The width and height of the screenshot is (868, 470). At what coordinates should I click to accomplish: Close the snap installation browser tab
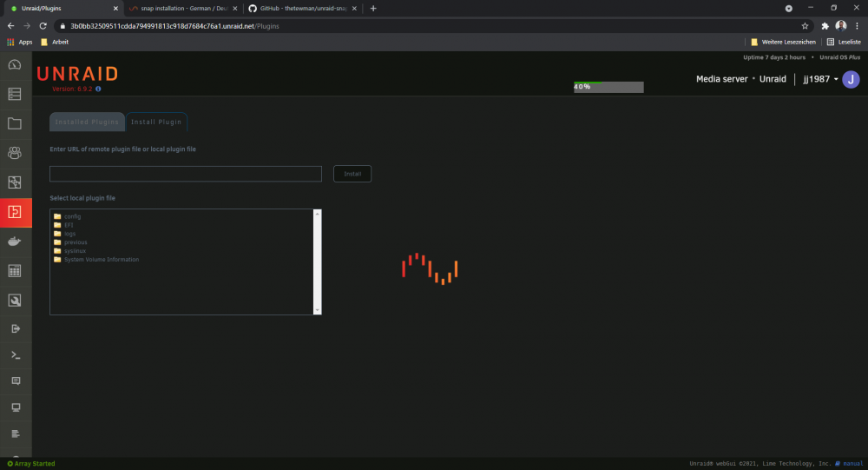(234, 9)
